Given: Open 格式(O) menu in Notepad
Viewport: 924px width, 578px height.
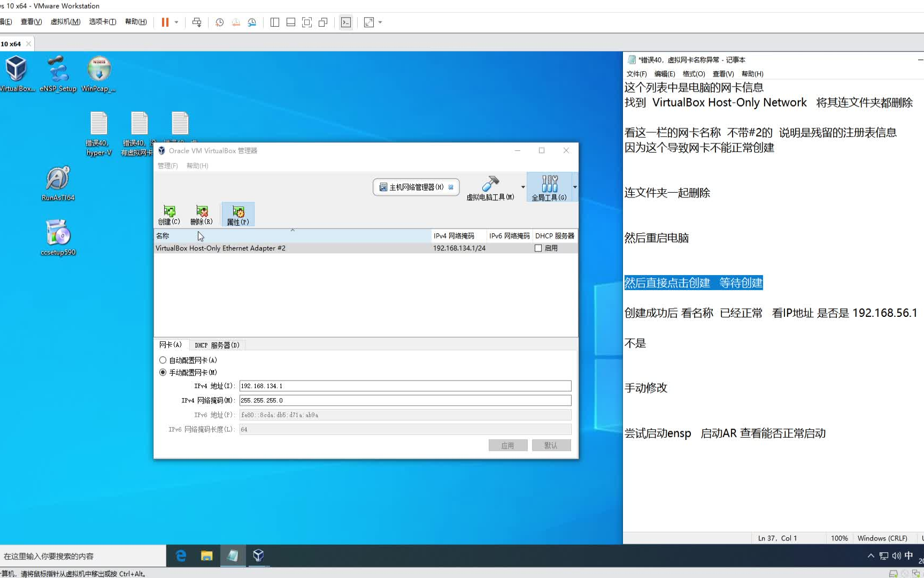Looking at the screenshot, I should (x=694, y=74).
